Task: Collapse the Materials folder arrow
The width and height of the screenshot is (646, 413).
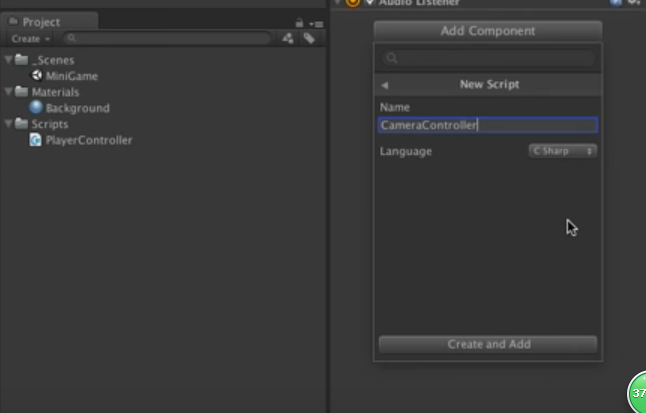Action: [x=8, y=92]
